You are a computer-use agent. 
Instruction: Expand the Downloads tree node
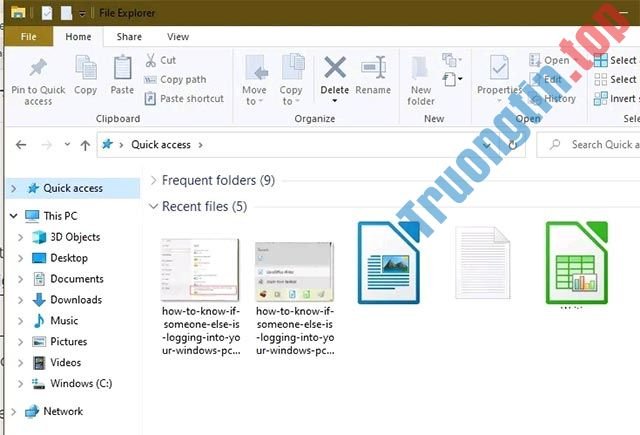[x=20, y=300]
